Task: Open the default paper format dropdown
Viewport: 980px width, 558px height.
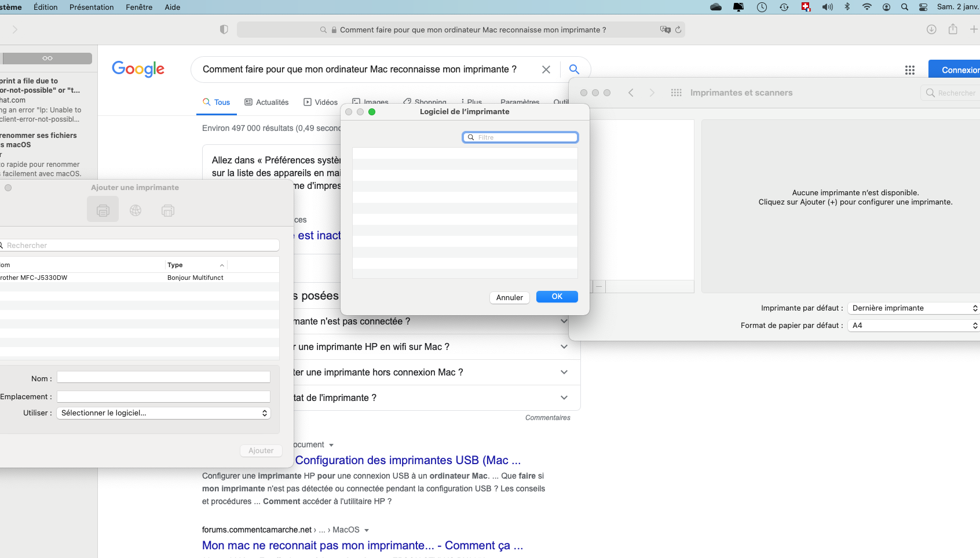Action: pyautogui.click(x=914, y=326)
